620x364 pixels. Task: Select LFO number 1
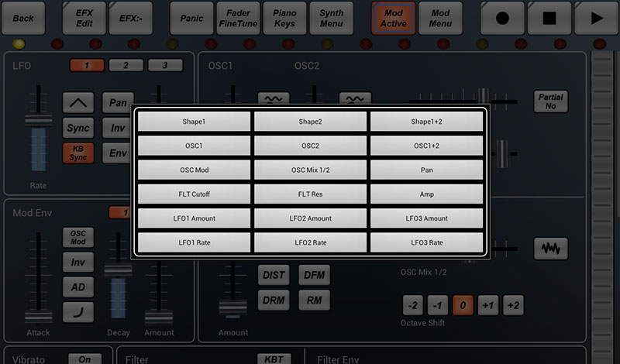87,65
